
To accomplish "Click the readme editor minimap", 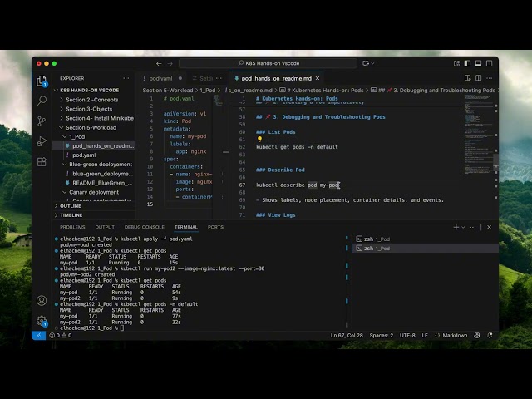I will click(479, 135).
